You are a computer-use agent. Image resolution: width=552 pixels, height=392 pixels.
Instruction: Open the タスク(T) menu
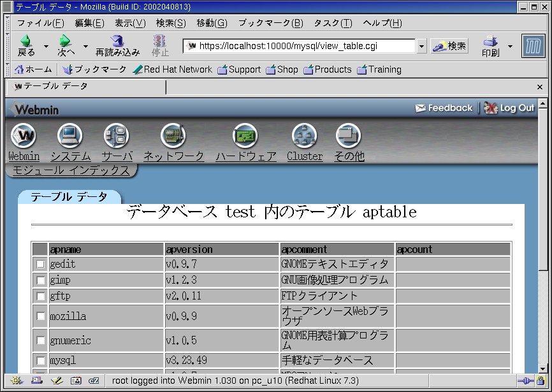point(333,23)
